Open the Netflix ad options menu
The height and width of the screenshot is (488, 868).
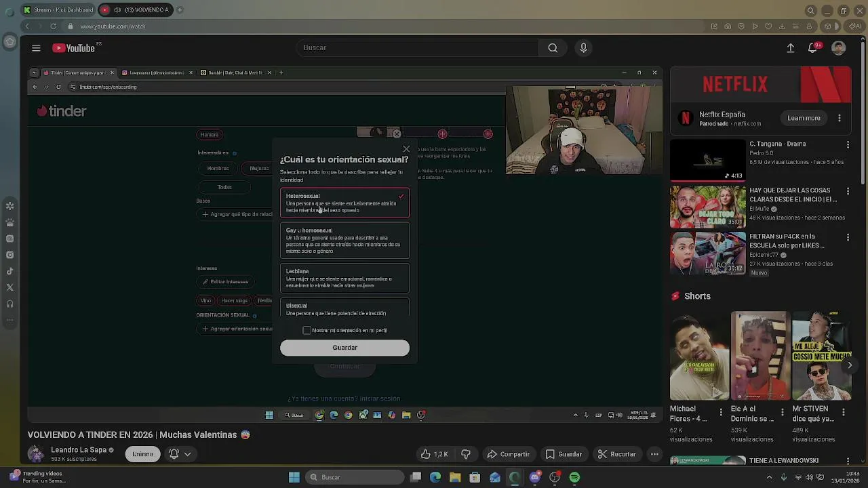tap(840, 118)
